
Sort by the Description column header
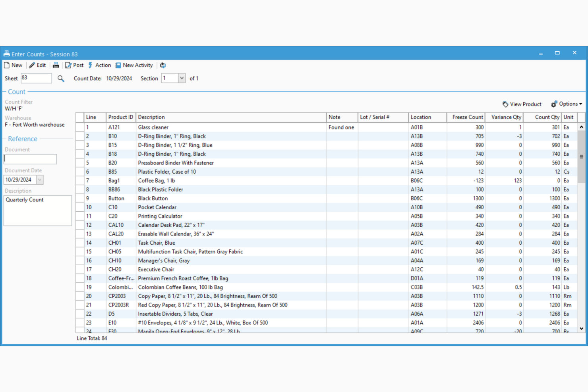point(151,117)
